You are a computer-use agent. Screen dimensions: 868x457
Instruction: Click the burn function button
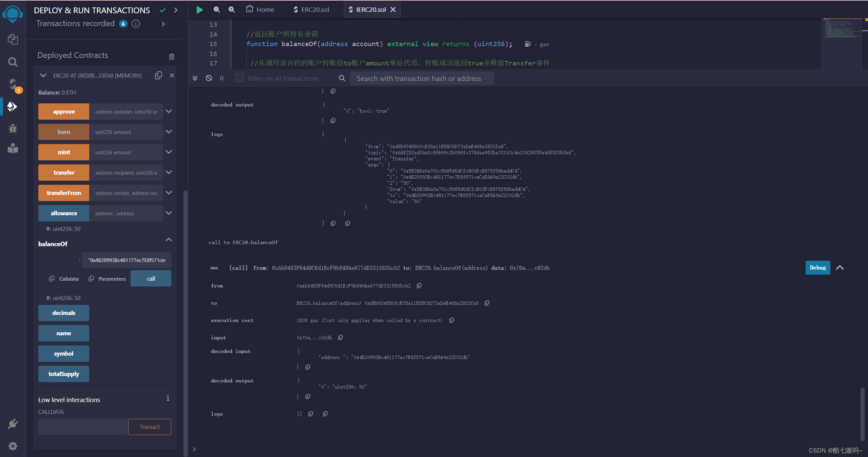[64, 132]
